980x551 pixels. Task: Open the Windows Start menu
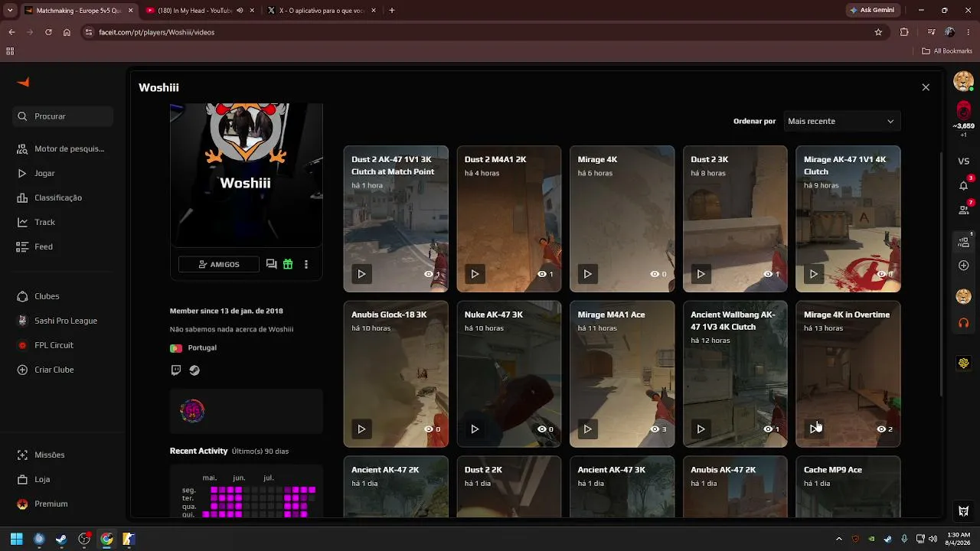[x=16, y=539]
